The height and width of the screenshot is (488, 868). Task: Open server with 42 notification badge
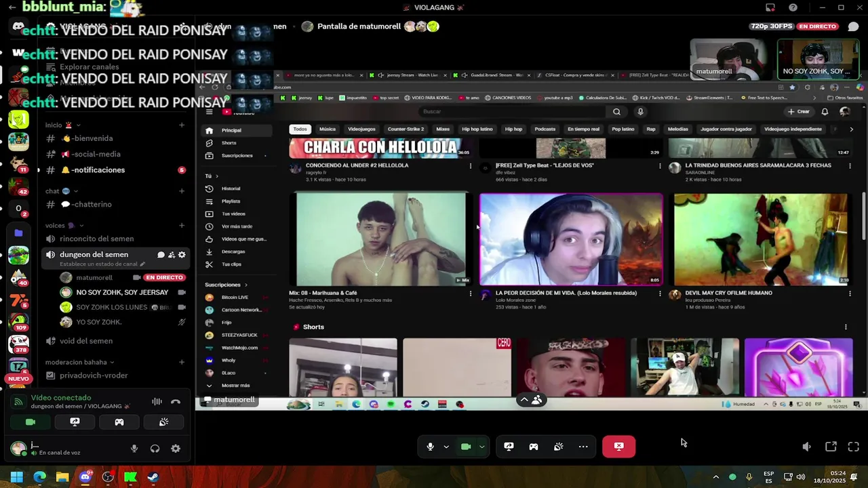(18, 186)
